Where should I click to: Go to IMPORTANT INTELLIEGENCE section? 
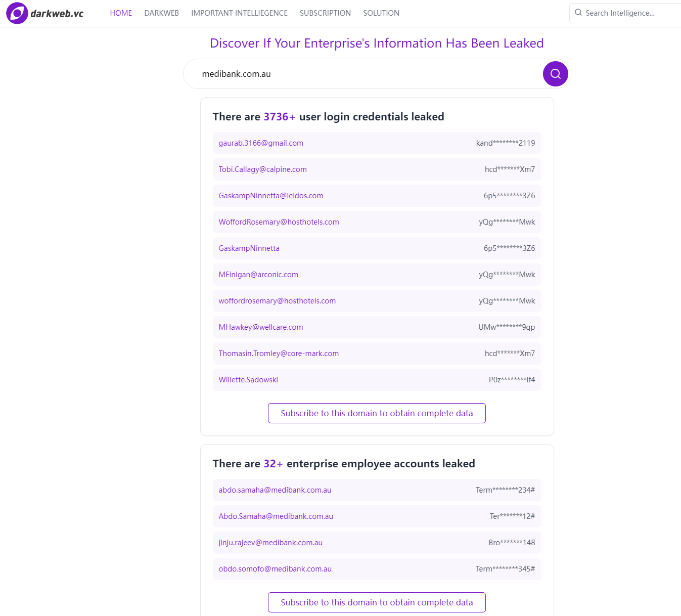pos(239,13)
